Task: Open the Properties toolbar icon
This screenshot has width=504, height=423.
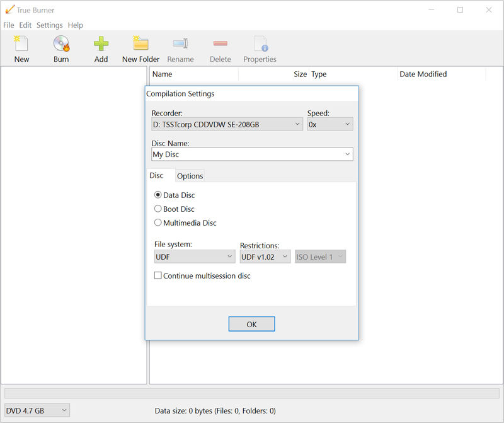Action: tap(260, 43)
